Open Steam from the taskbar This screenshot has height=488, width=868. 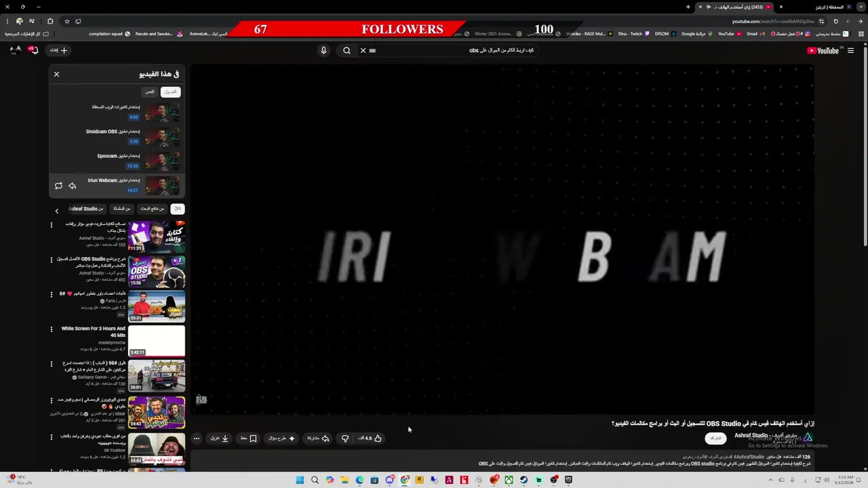tap(524, 480)
